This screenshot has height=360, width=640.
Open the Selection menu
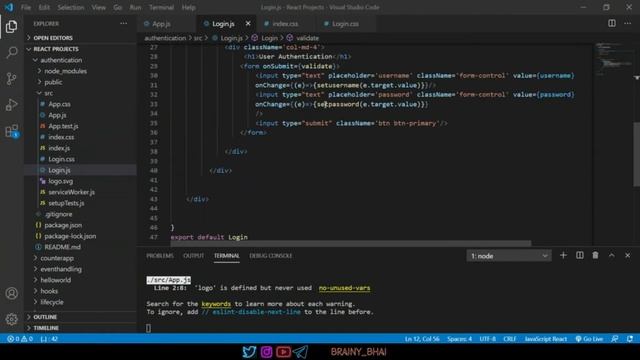pyautogui.click(x=71, y=7)
